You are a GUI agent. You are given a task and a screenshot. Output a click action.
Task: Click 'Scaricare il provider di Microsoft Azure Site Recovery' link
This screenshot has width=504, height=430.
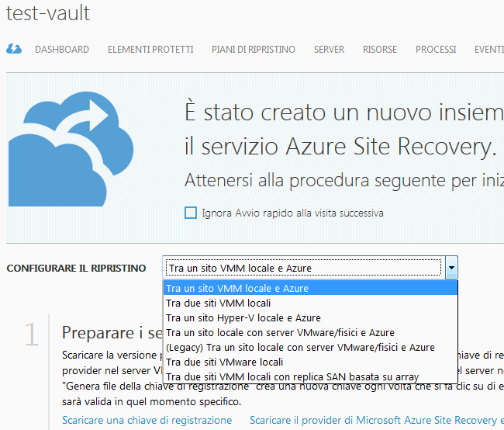click(x=377, y=420)
